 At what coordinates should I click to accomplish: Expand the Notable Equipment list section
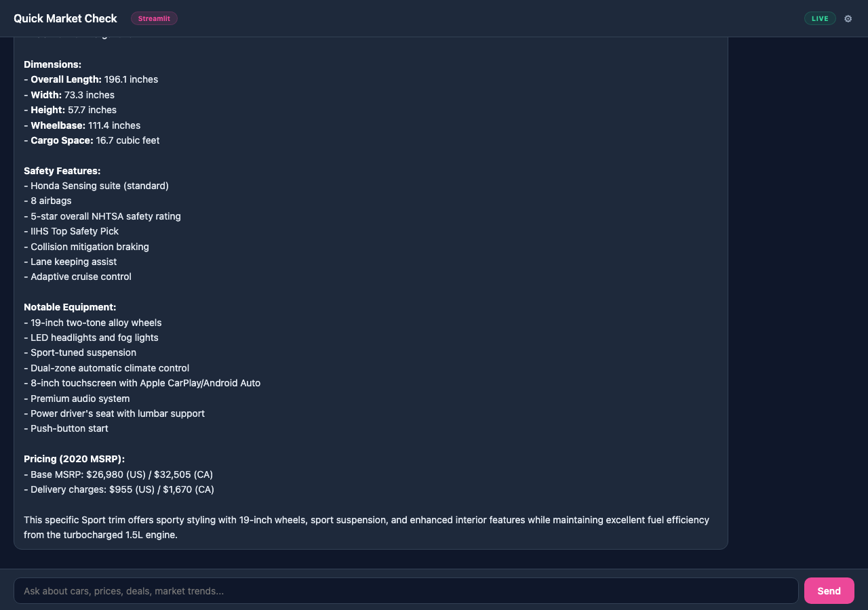coord(71,306)
